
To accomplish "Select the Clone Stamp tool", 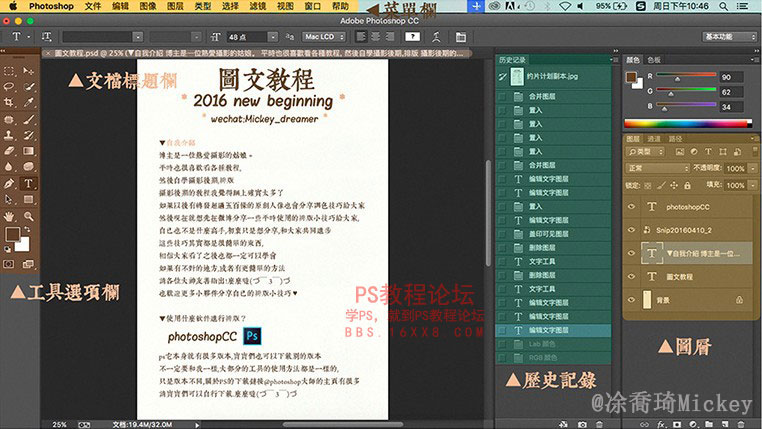I will click(x=9, y=135).
